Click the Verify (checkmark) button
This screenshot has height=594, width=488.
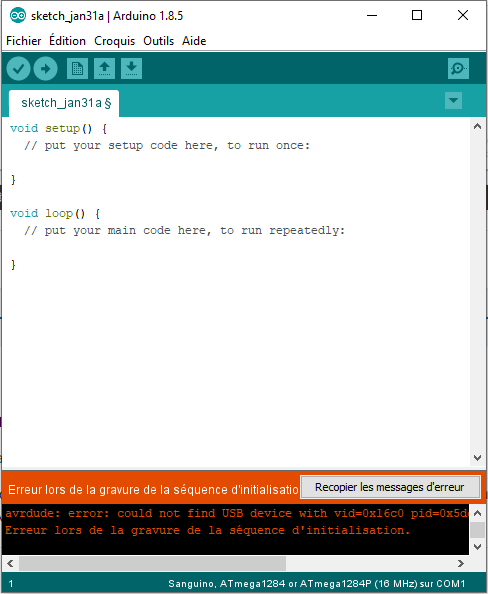(x=19, y=69)
